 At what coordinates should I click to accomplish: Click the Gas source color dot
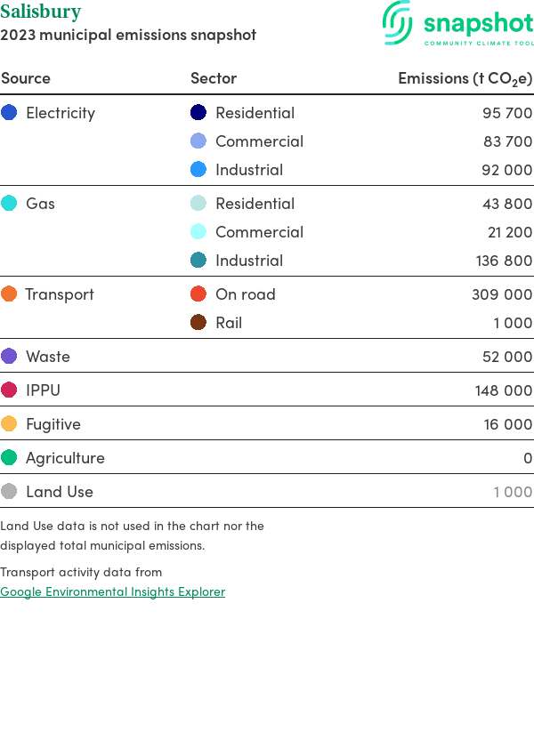(9, 203)
